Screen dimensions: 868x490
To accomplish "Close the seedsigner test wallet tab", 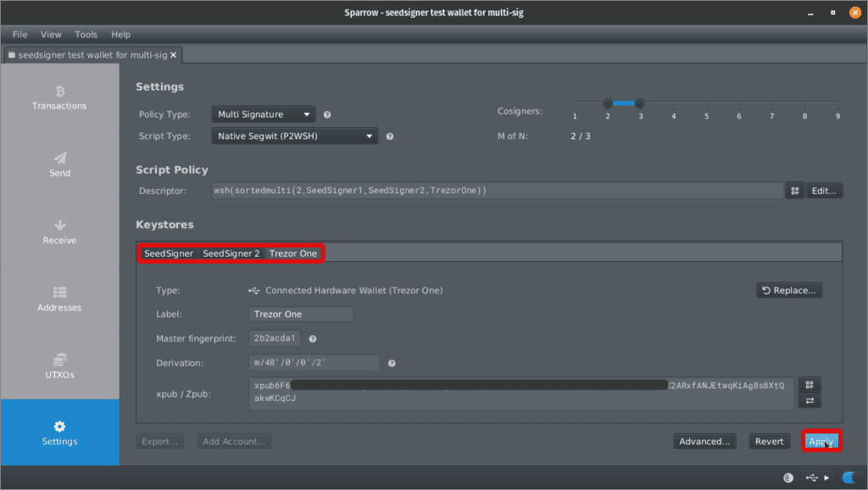I will click(x=173, y=55).
